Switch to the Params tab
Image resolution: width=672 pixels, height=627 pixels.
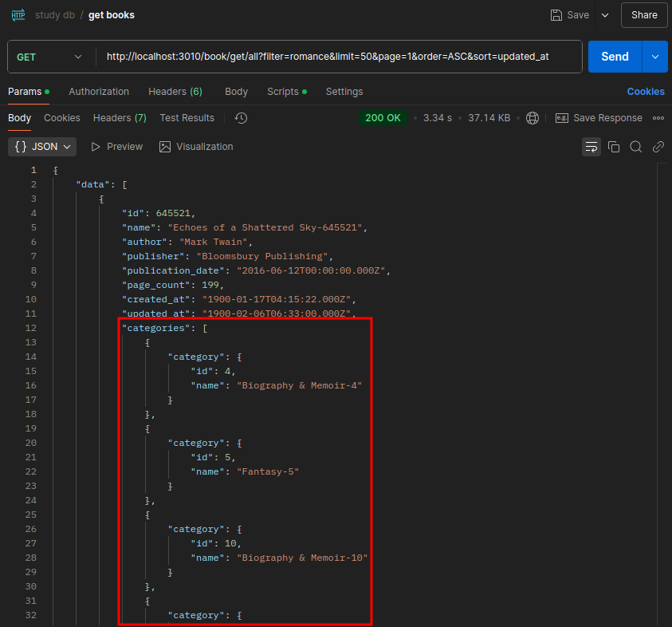tap(28, 92)
